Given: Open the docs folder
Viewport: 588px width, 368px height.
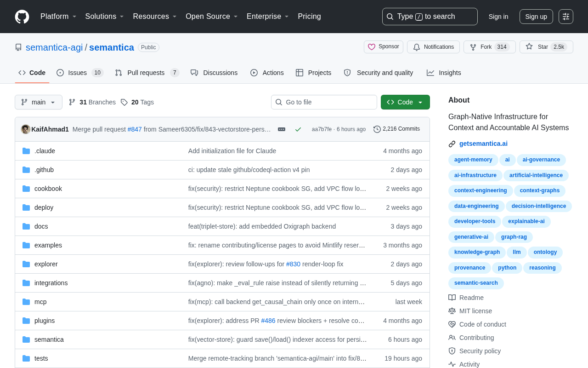Looking at the screenshot, I should pos(41,226).
